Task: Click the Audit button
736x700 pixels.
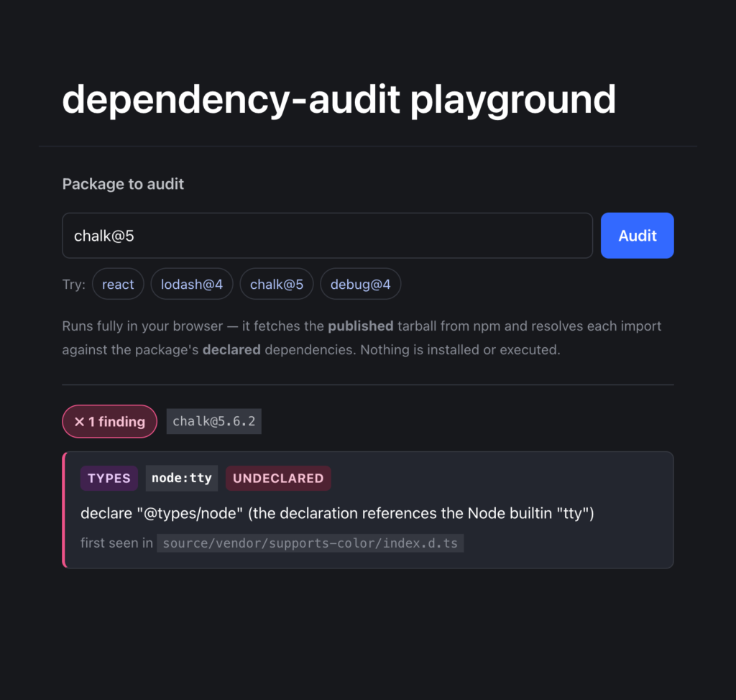Action: [x=637, y=235]
